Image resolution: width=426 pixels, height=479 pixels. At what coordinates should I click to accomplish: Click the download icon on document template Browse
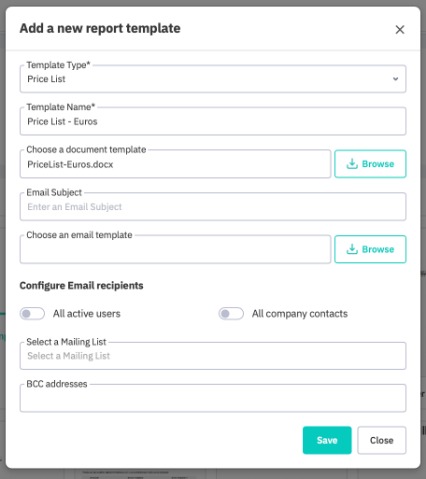pos(352,164)
